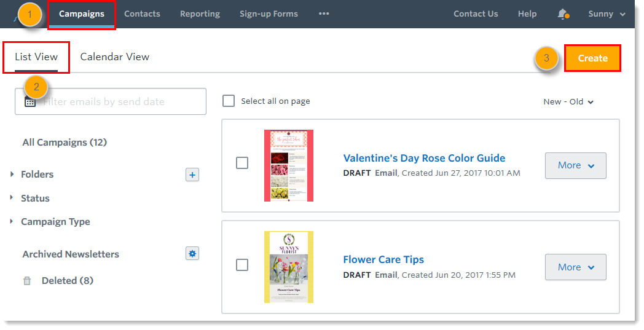Image resolution: width=644 pixels, height=330 pixels.
Task: Go to the Contacts menu
Action: [142, 14]
